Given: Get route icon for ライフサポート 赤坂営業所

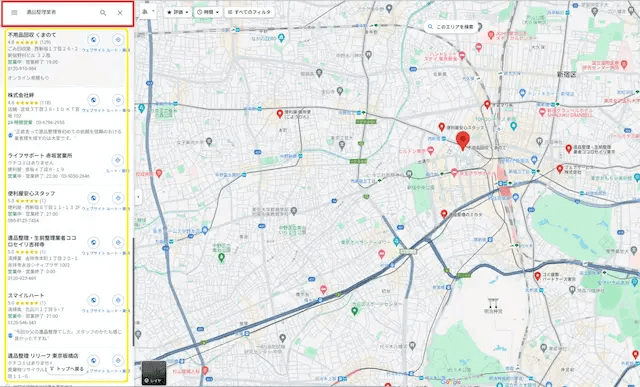Looking at the screenshot, I should [118, 160].
